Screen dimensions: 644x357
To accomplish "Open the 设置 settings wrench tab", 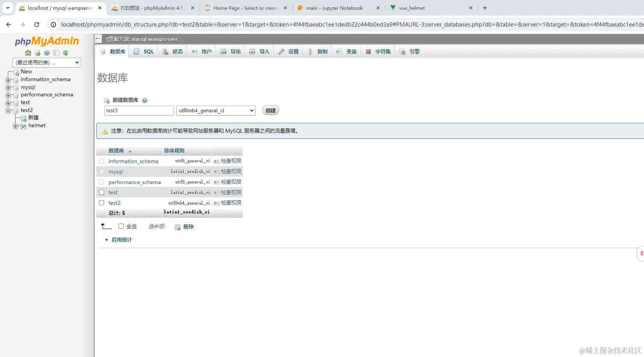I will [288, 52].
